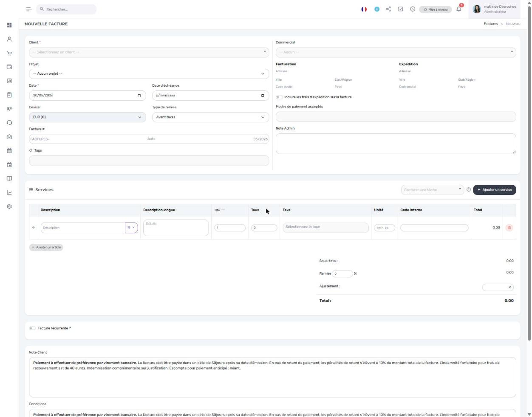532x417 pixels.
Task: Click the service Description input field
Action: [83, 228]
